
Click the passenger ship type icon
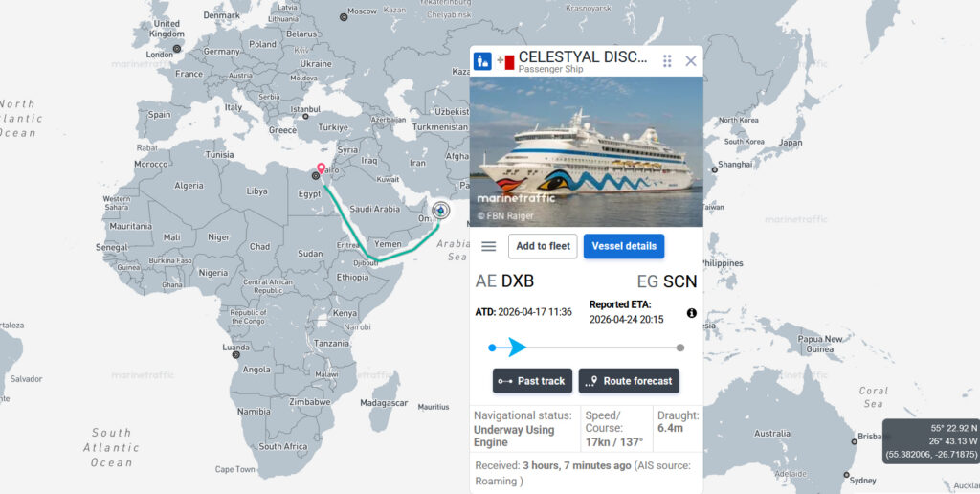coord(483,61)
